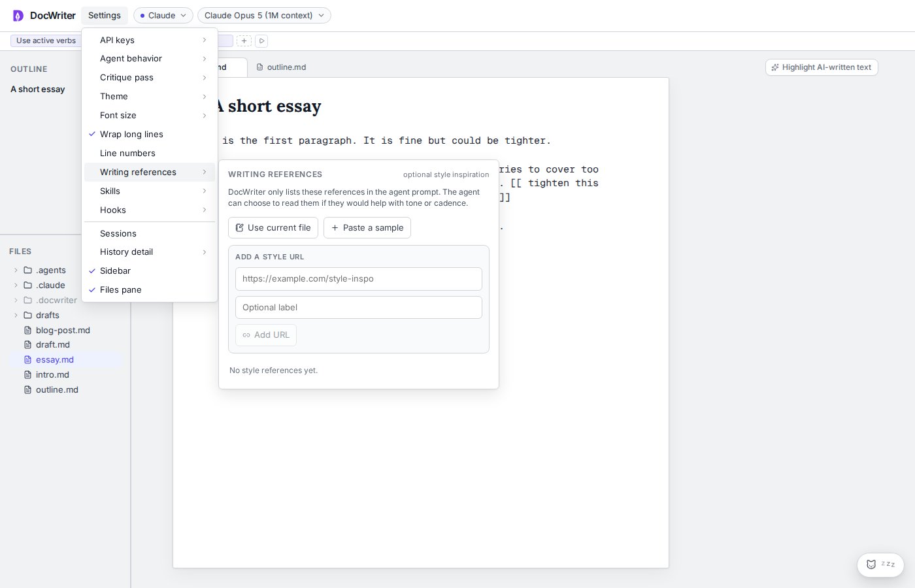The image size is (915, 588).
Task: Click the blog-post.md file icon
Action: tap(28, 331)
